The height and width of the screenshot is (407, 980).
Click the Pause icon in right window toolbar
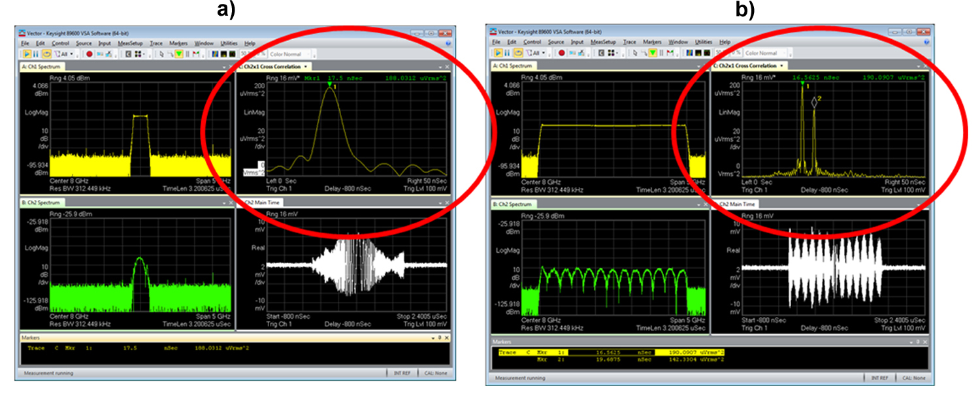(x=507, y=52)
